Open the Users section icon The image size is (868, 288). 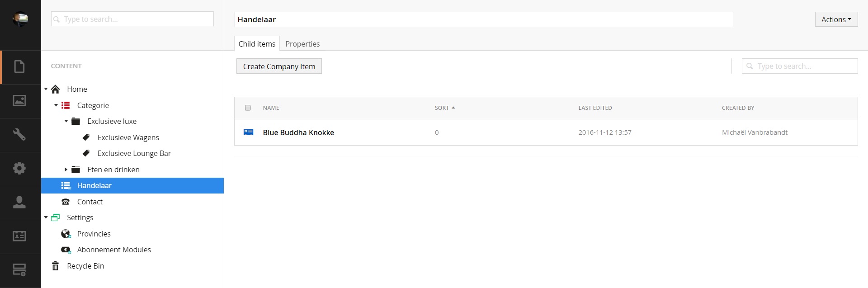(x=19, y=202)
